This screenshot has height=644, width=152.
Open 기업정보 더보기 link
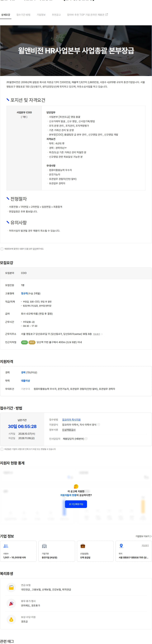tap(143, 536)
